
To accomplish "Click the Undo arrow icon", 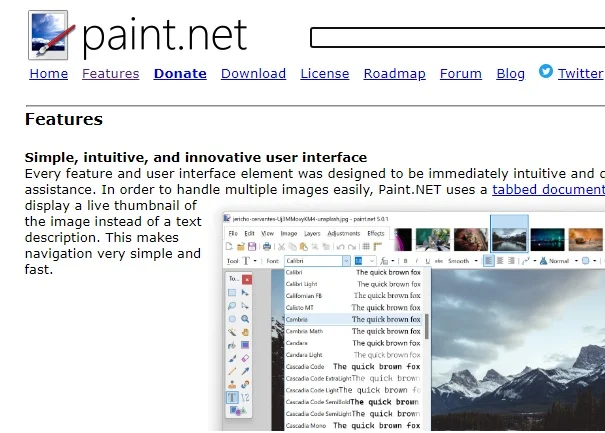I will coord(340,247).
